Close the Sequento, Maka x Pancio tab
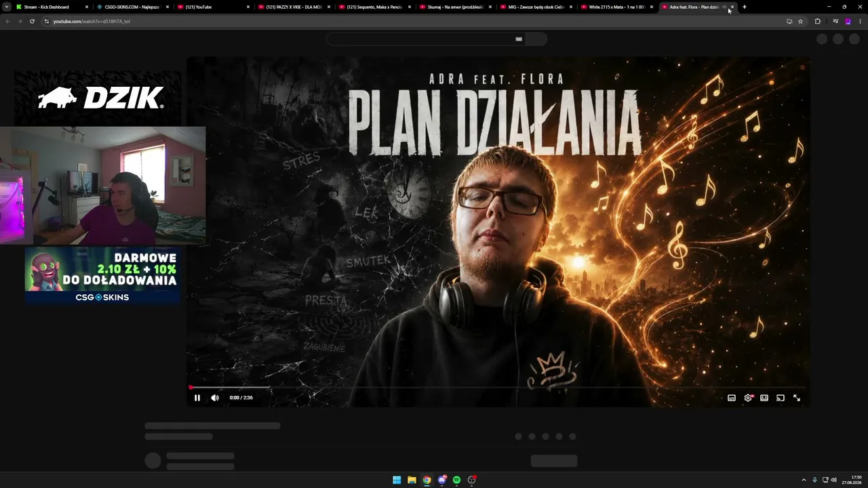 pyautogui.click(x=410, y=7)
